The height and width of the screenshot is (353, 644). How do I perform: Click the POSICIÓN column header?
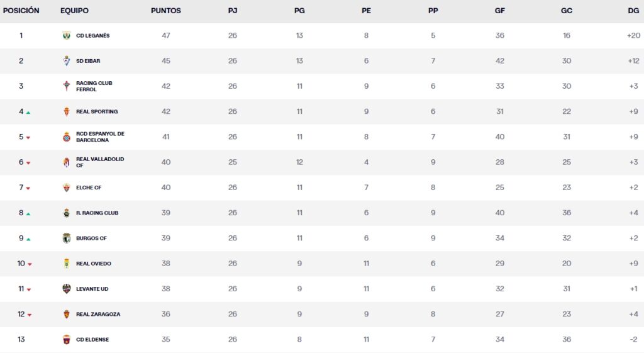pos(21,11)
